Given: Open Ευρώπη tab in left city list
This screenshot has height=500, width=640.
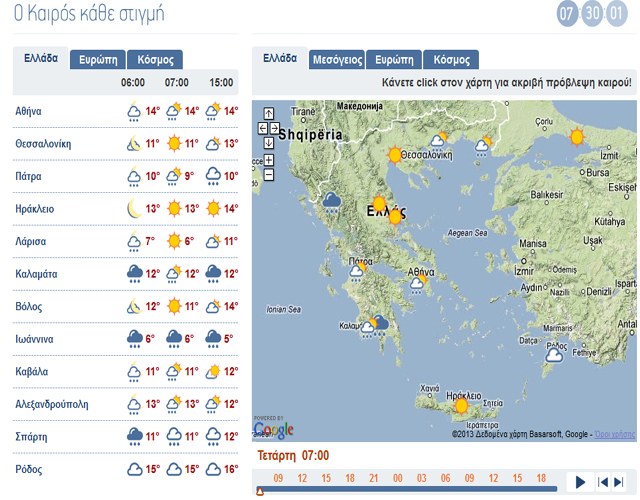Looking at the screenshot, I should tap(98, 59).
